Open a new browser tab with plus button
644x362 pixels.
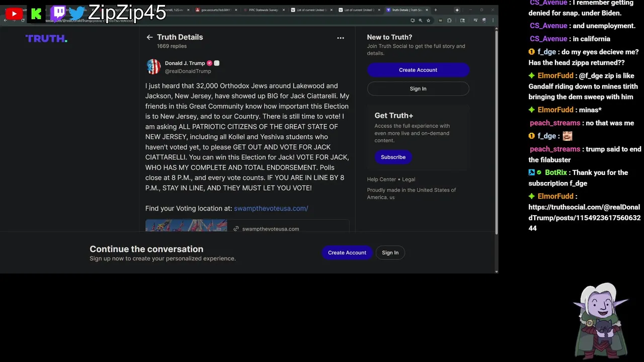[436, 10]
